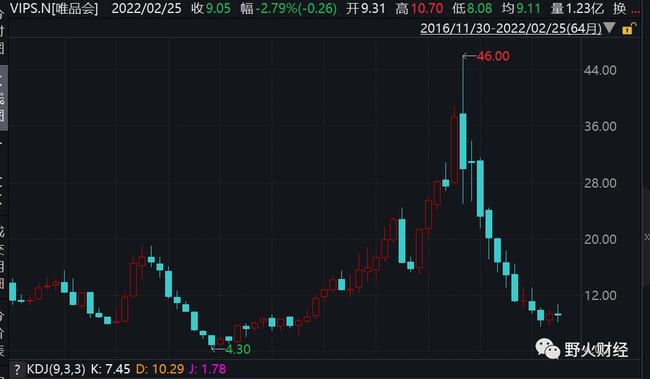Select the highlighted left sidebar tab
The height and width of the screenshot is (379, 650).
click(x=3, y=98)
